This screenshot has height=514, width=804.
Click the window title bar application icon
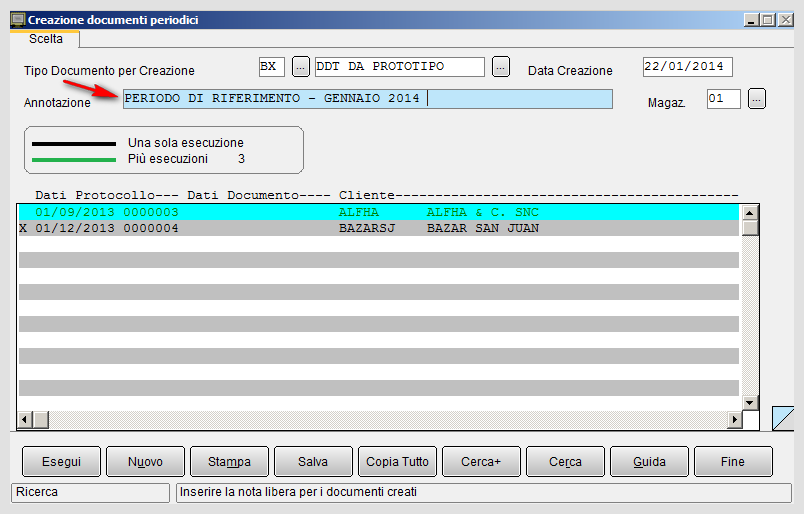tap(18, 20)
